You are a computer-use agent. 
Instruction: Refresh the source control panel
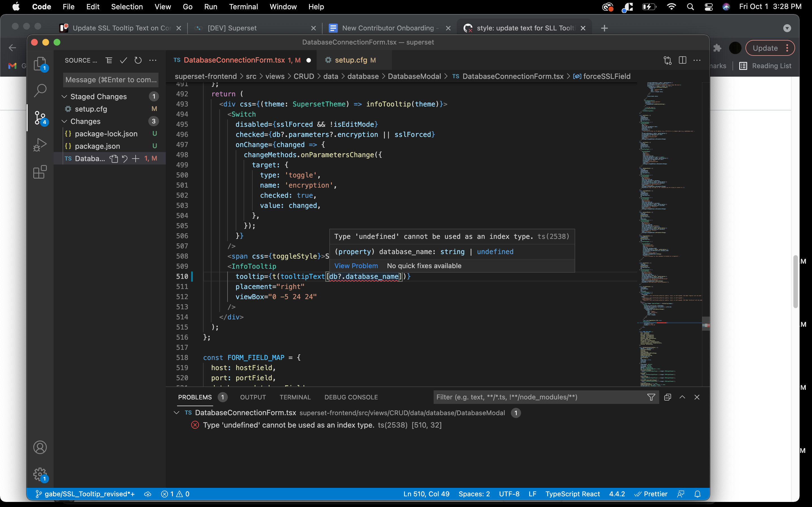[138, 60]
